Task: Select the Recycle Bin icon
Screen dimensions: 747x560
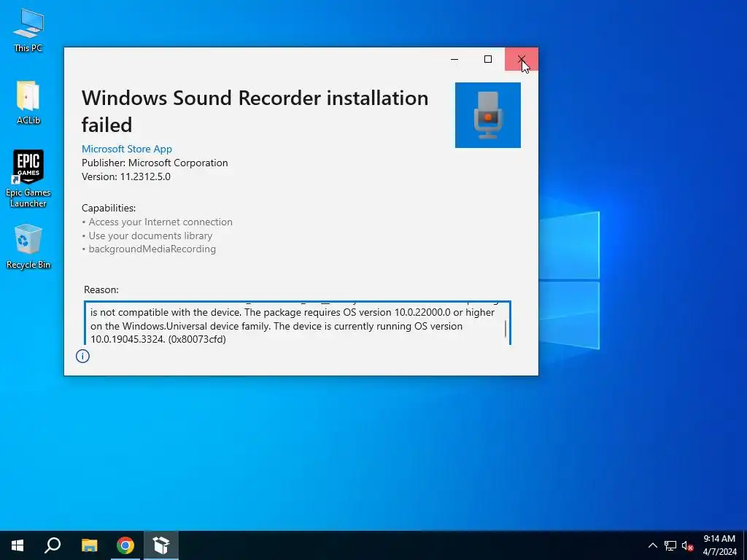Action: (28, 246)
